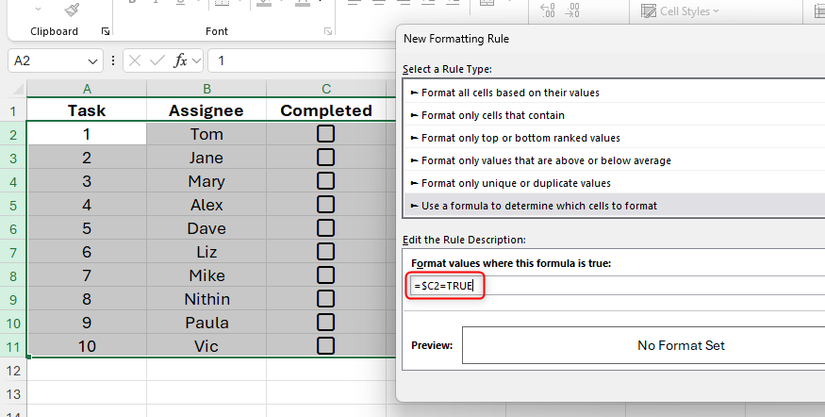
Task: Click the Format Painter brush icon
Action: [72, 9]
